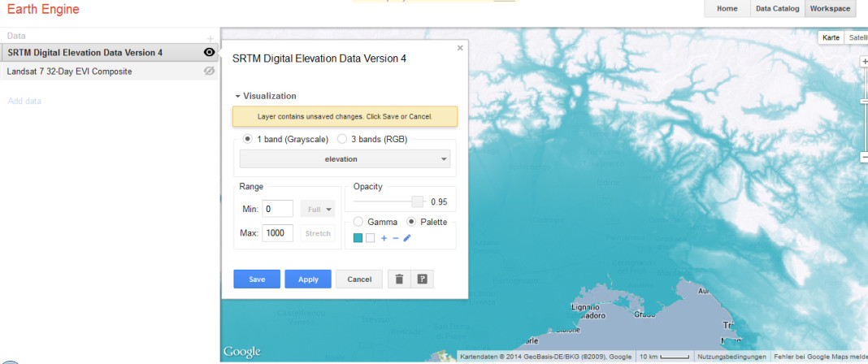This screenshot has width=868, height=364.
Task: Delete layer with the trash icon
Action: (x=399, y=279)
